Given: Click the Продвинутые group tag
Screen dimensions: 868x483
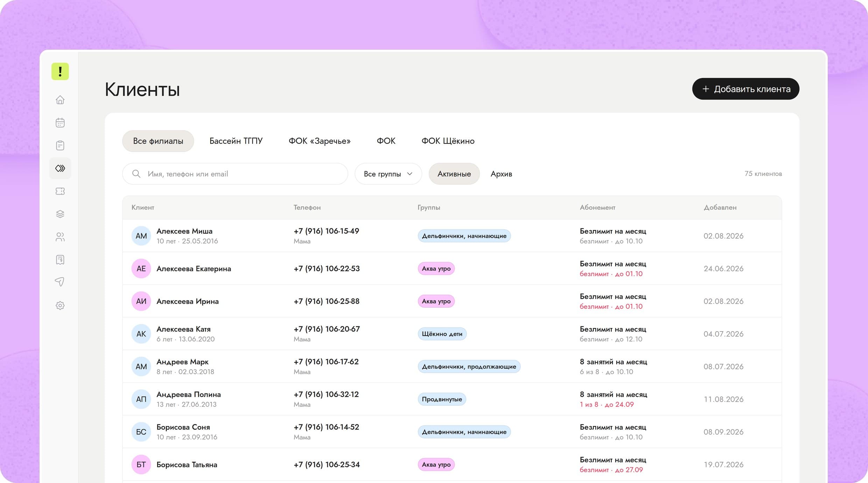Looking at the screenshot, I should click(x=442, y=399).
